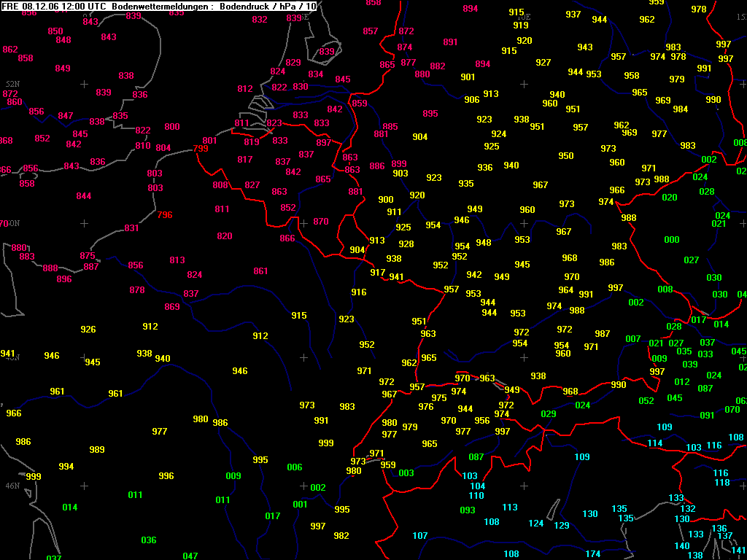
Task: Click the red station value 796
Action: pyautogui.click(x=165, y=215)
